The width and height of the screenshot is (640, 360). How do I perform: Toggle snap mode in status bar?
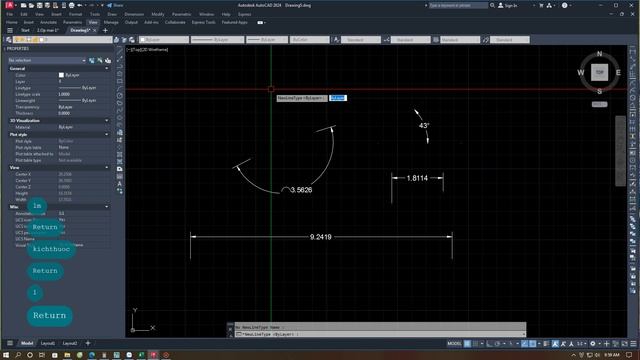coord(476,344)
